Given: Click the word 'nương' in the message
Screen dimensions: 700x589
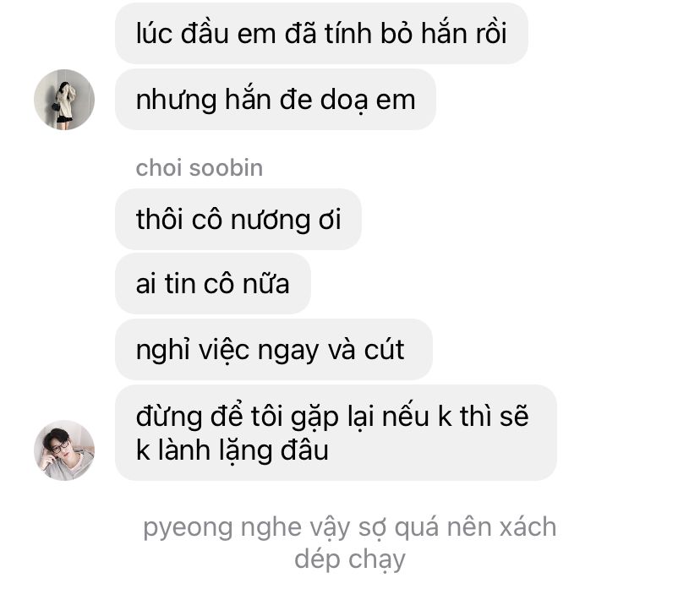Looking at the screenshot, I should tap(271, 220).
